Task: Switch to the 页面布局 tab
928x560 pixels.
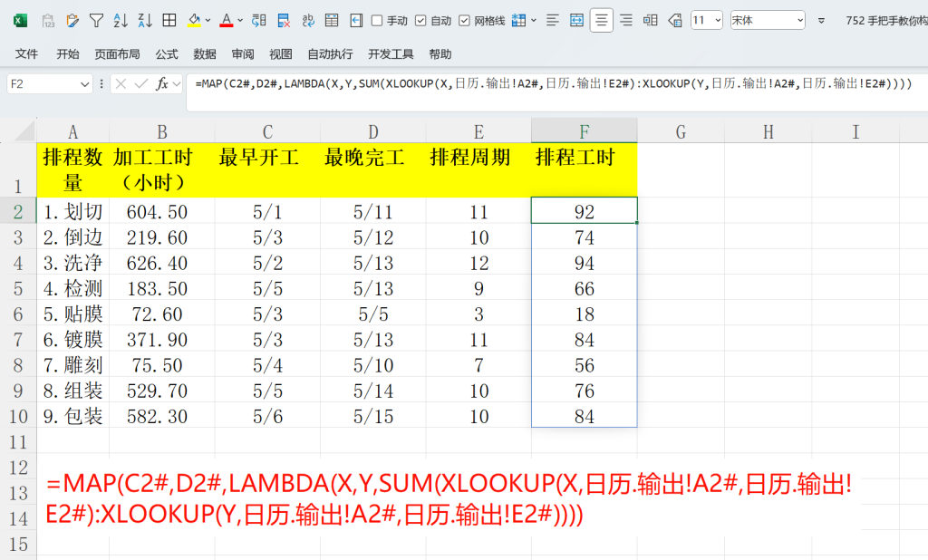Action: 117,54
